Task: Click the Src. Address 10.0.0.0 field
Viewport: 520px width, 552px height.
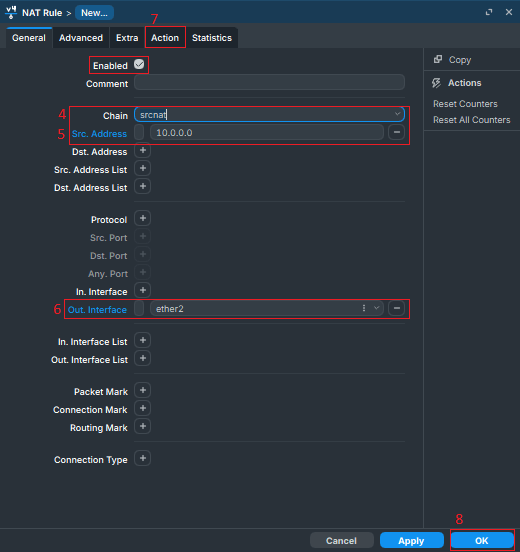Action: tap(267, 132)
